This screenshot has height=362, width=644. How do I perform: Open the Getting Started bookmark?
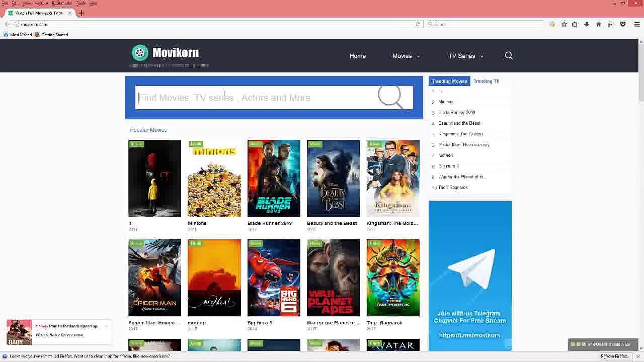coord(51,35)
